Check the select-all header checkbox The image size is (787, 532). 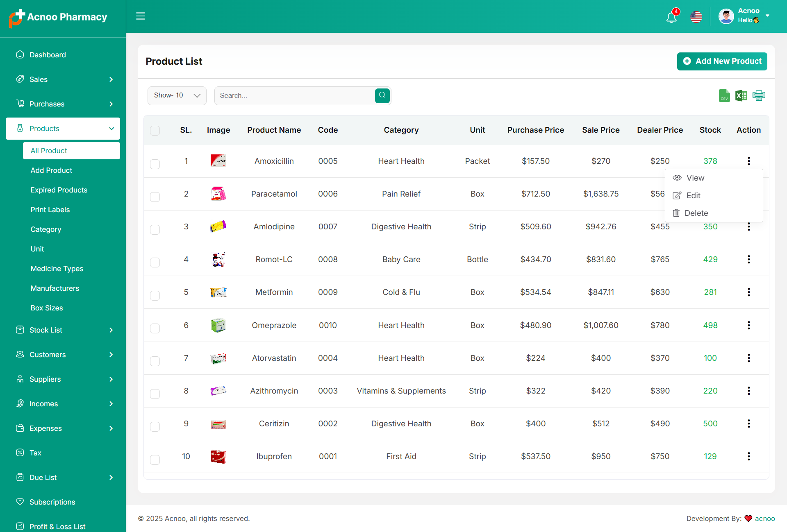(155, 131)
